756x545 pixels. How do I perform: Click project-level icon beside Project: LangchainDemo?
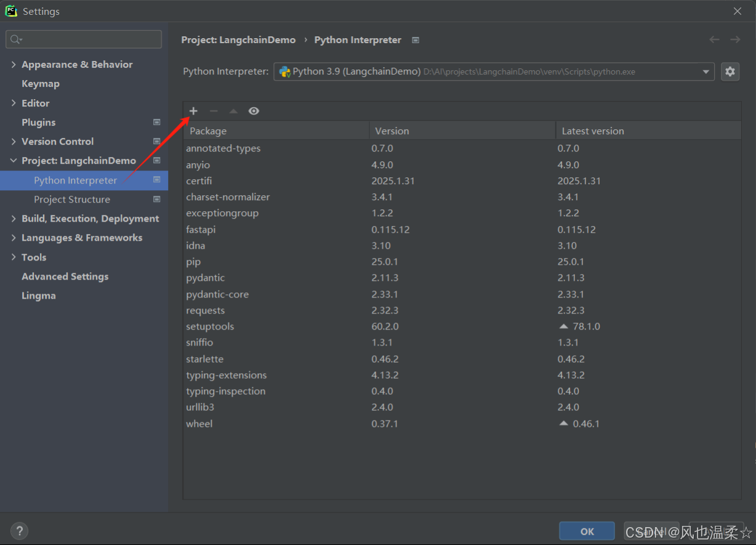pyautogui.click(x=156, y=160)
